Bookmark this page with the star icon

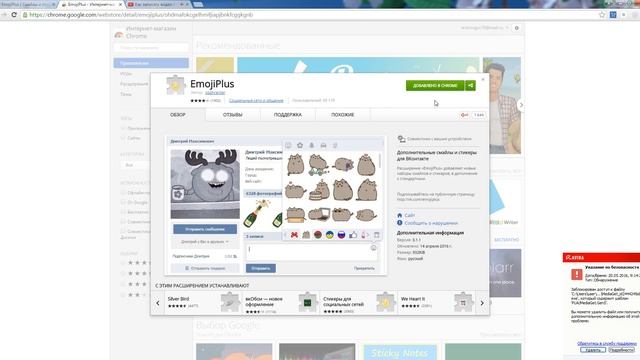point(602,15)
